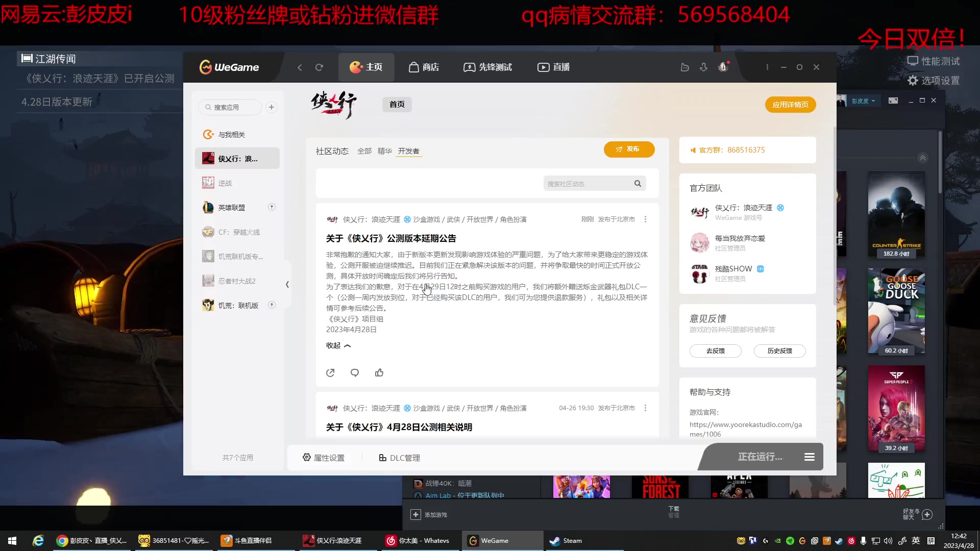Open DLC管理 at bottom bar

(x=399, y=458)
